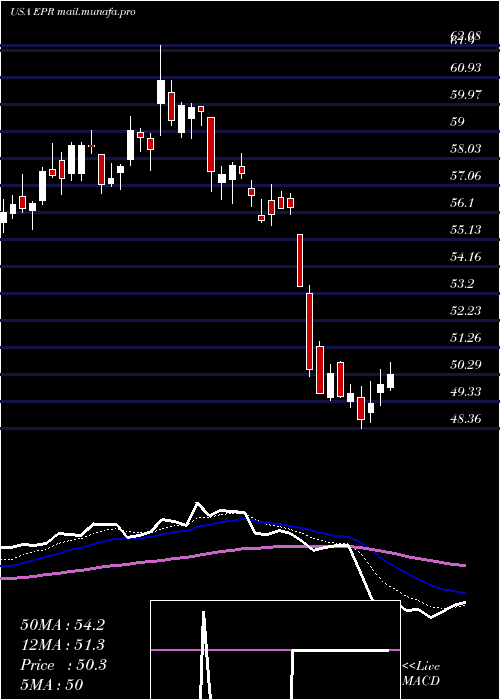The image size is (500, 700).
Task: Select the '5MA : 50' readout
Action: pos(52,685)
